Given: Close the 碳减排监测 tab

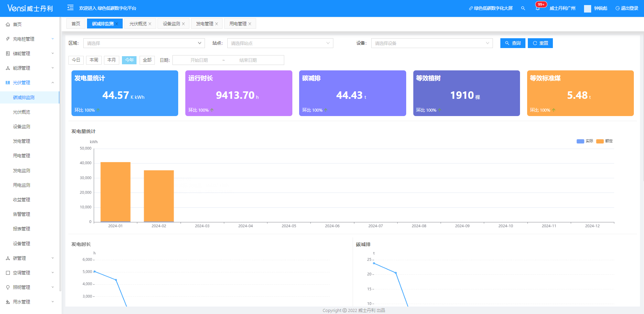Looking at the screenshot, I should 117,24.
